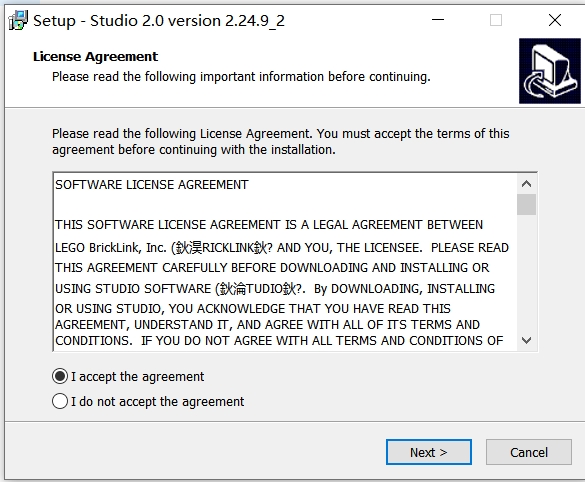Screen dimensions: 585x482
Task: Click the license text scroll down arrow
Action: (526, 340)
